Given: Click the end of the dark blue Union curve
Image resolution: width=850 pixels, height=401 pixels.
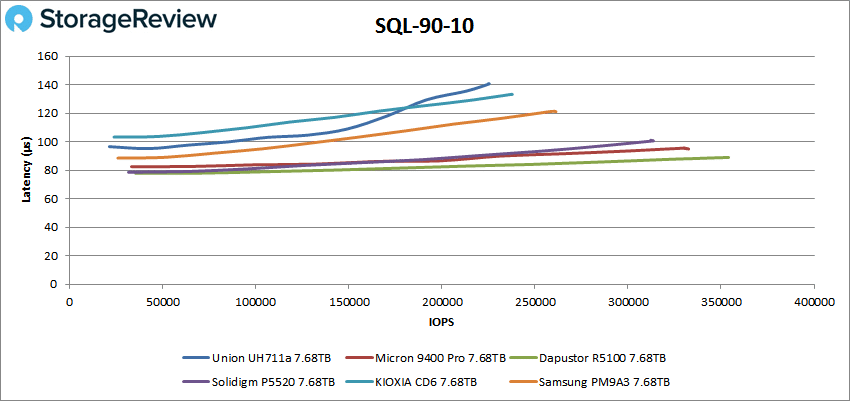Looking at the screenshot, I should point(489,83).
